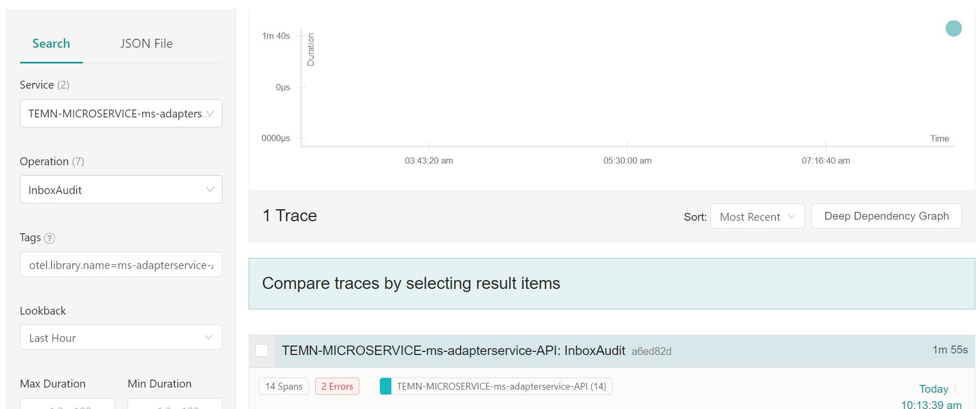The image size is (980, 409).
Task: Click the 14 Spans badge
Action: [x=284, y=386]
